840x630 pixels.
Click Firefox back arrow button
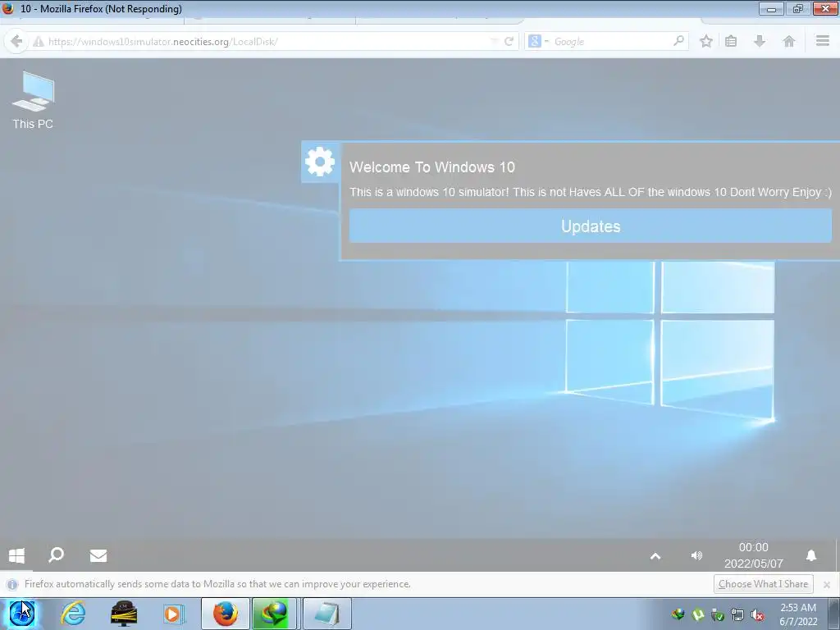16,41
